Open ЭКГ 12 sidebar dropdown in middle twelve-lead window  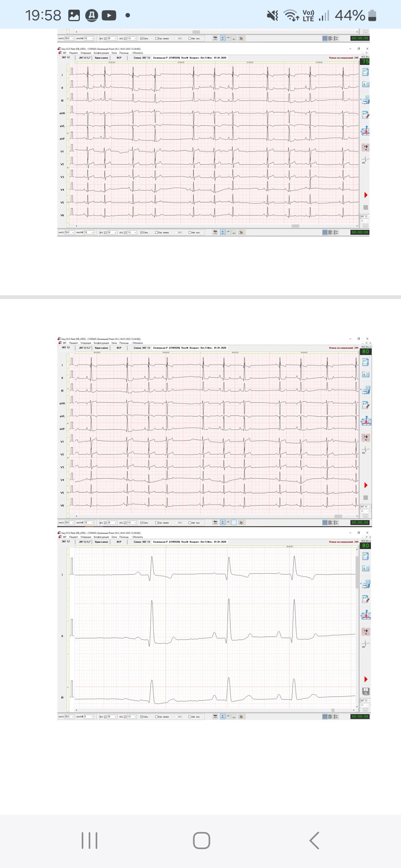365,507
